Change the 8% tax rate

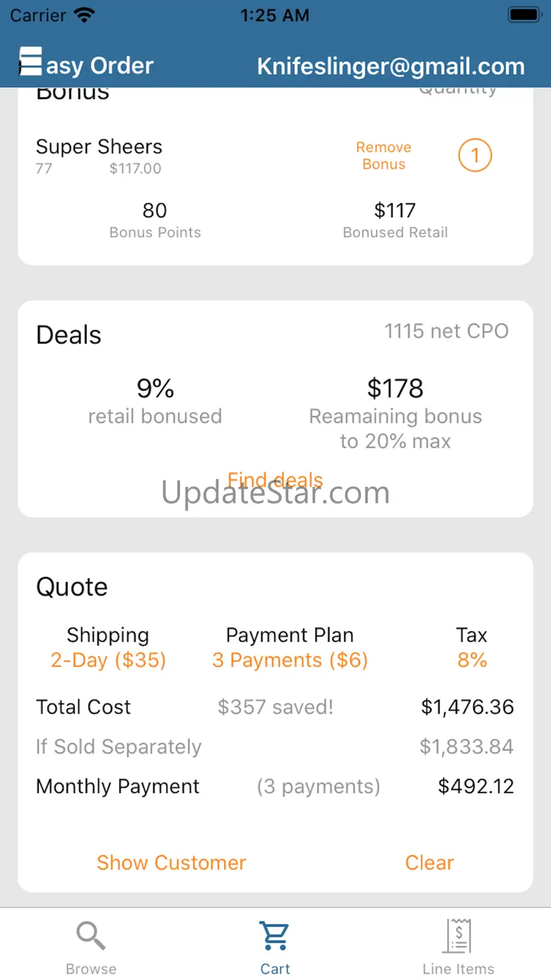[472, 661]
